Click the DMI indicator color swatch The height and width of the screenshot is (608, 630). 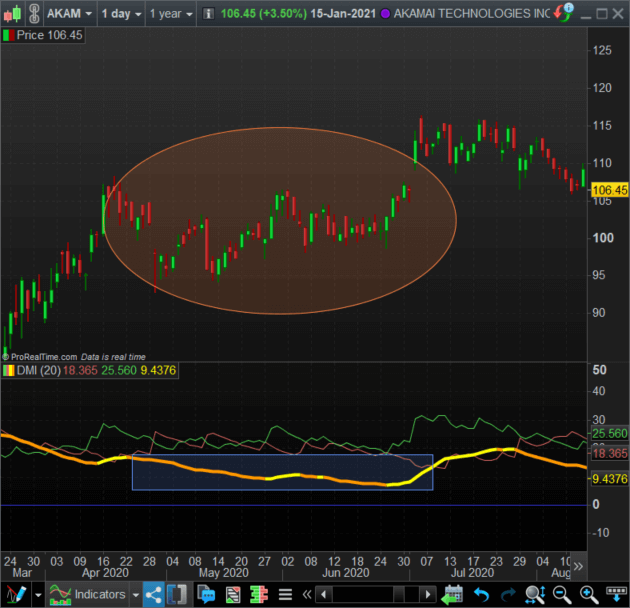click(8, 370)
